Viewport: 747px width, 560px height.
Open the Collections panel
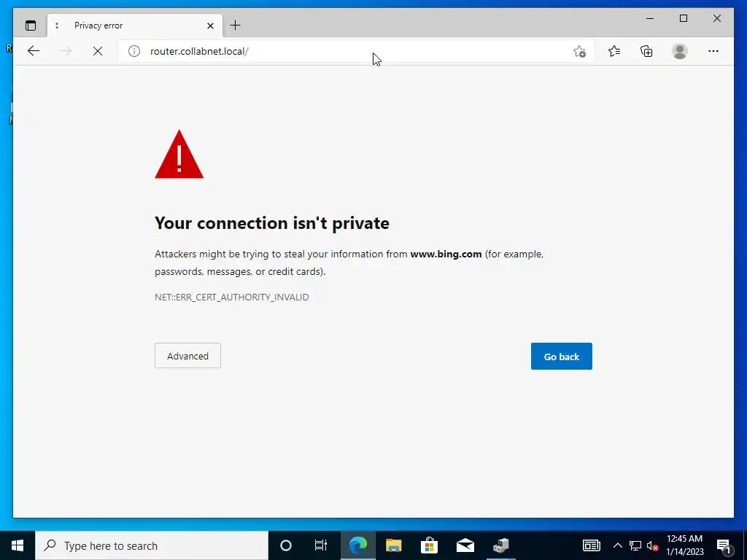[x=646, y=51]
